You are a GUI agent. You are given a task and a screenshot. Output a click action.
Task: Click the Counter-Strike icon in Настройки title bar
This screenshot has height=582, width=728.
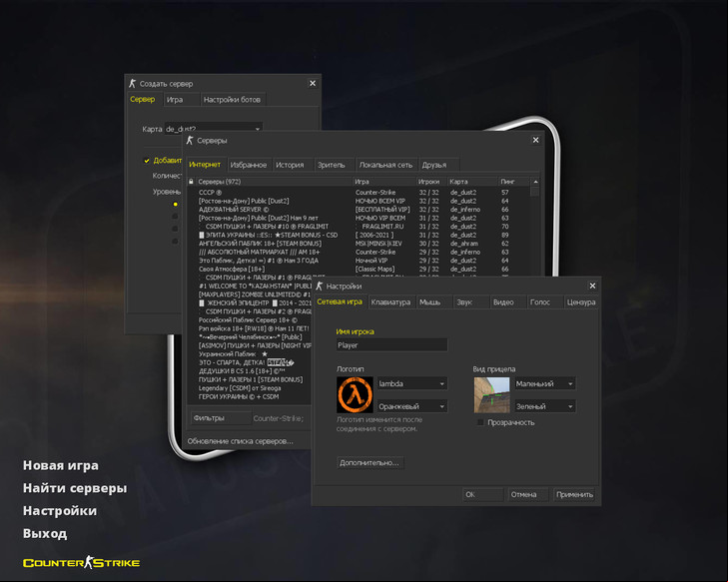[x=319, y=286]
